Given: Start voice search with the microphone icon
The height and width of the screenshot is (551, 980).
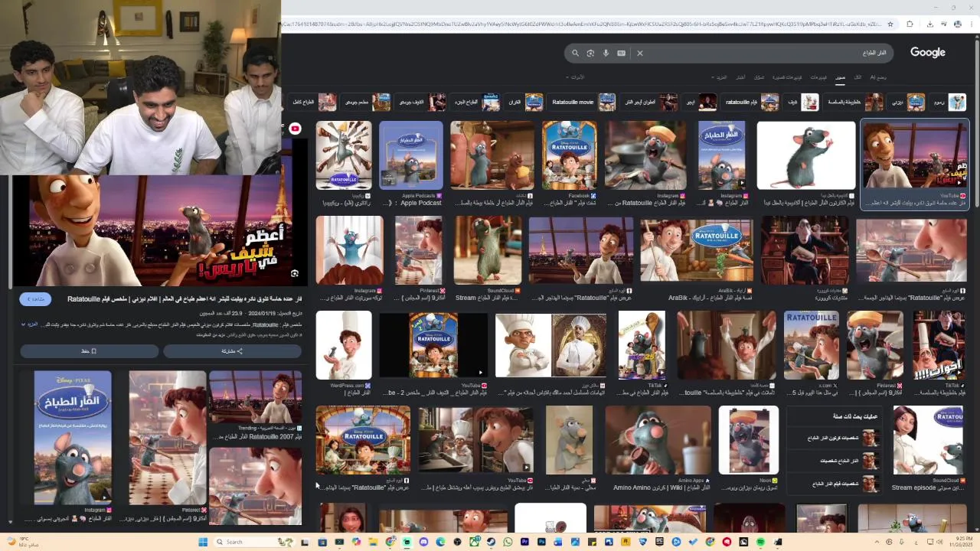Looking at the screenshot, I should (606, 53).
